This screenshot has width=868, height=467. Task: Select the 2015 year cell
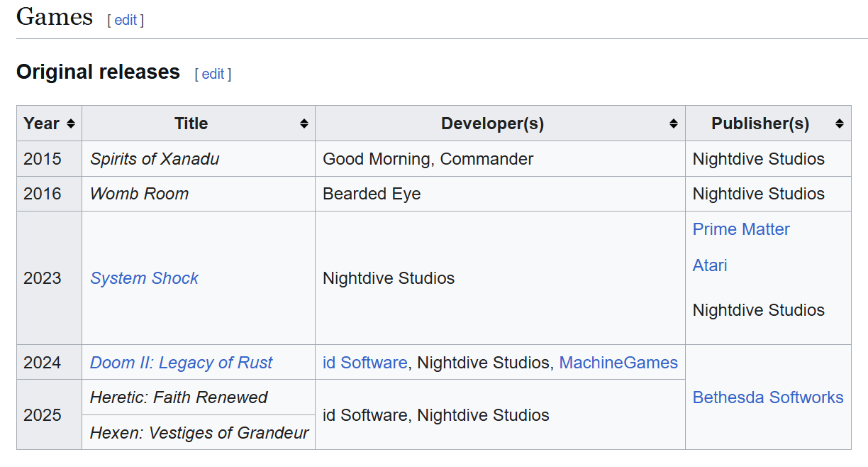[49, 159]
